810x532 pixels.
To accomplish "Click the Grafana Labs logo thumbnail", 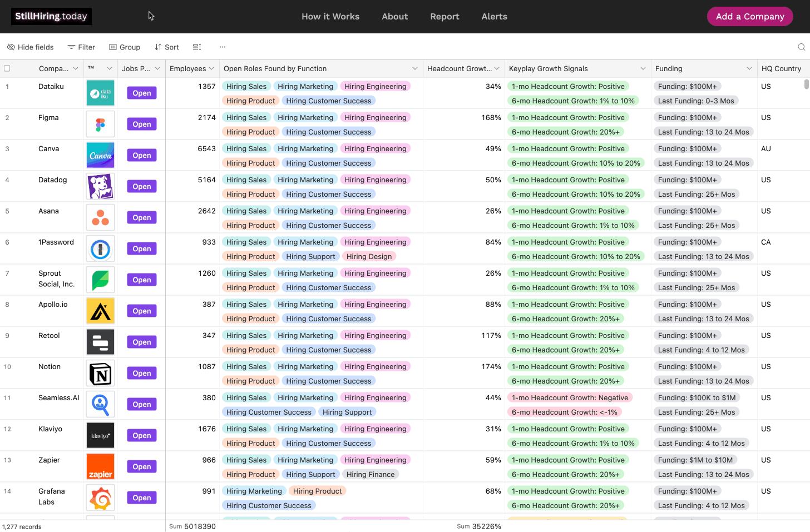I will click(100, 498).
